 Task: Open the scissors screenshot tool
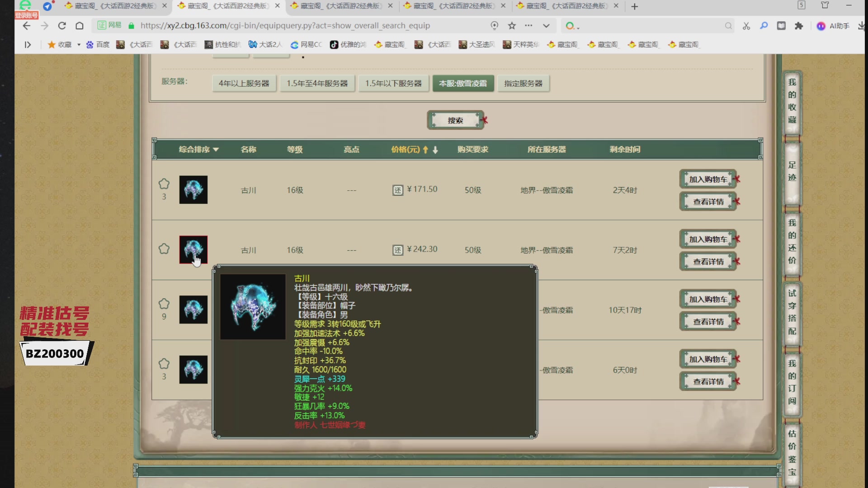(x=746, y=26)
